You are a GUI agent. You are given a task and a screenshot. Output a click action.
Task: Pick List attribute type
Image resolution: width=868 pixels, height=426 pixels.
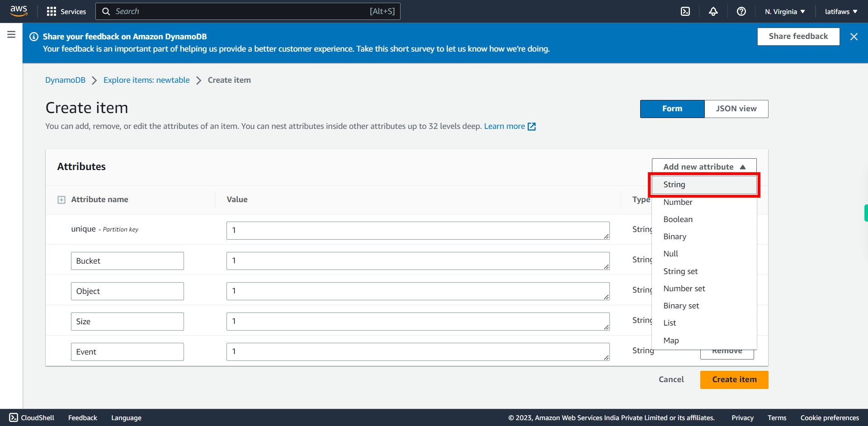coord(704,323)
